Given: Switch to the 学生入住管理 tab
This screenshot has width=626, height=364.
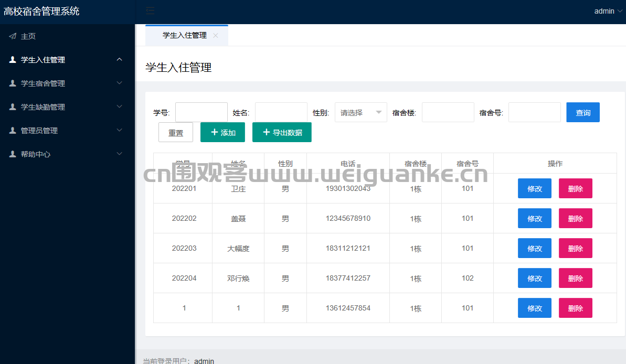Looking at the screenshot, I should click(185, 36).
